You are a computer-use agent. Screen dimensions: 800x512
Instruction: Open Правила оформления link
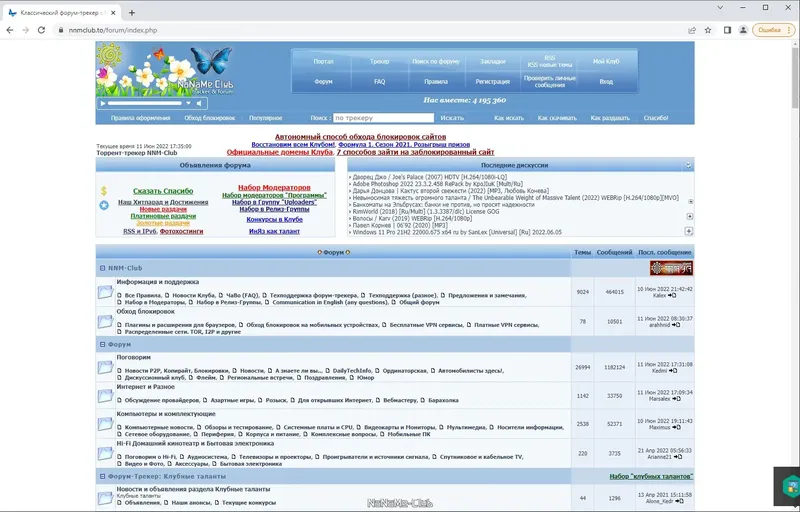[140, 118]
